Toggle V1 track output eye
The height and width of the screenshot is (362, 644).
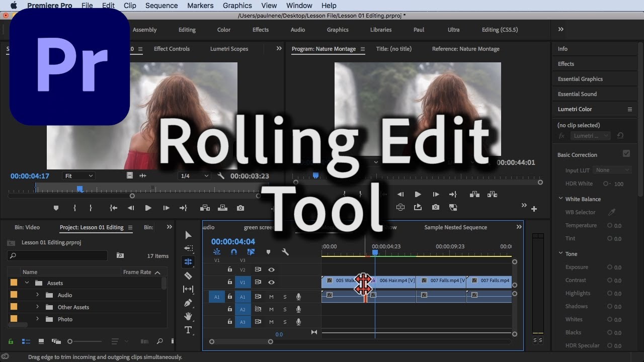pyautogui.click(x=271, y=282)
